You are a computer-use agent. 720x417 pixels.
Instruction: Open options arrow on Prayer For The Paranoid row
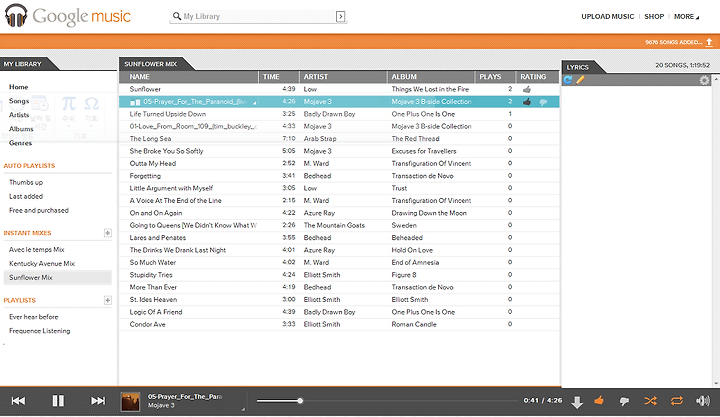(254, 103)
